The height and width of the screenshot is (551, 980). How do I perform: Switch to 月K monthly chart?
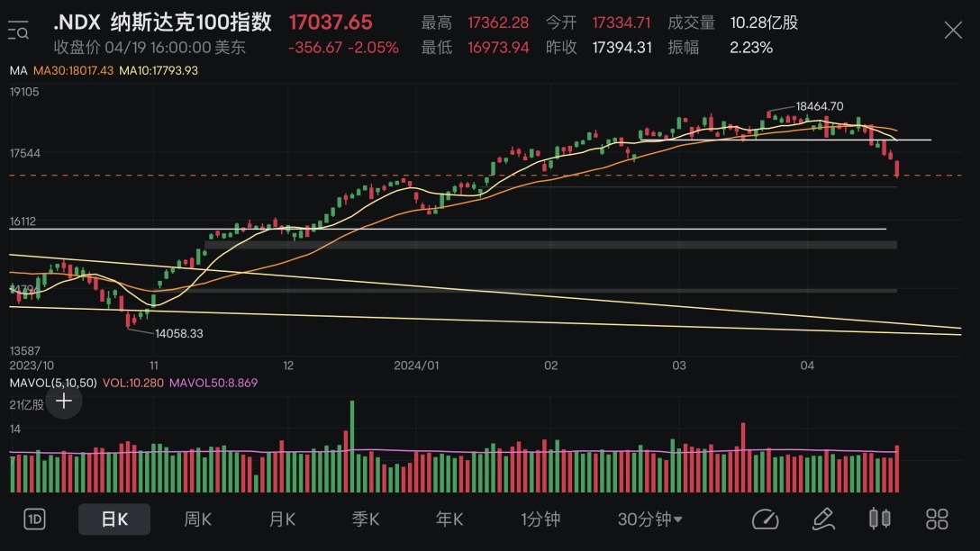(282, 519)
